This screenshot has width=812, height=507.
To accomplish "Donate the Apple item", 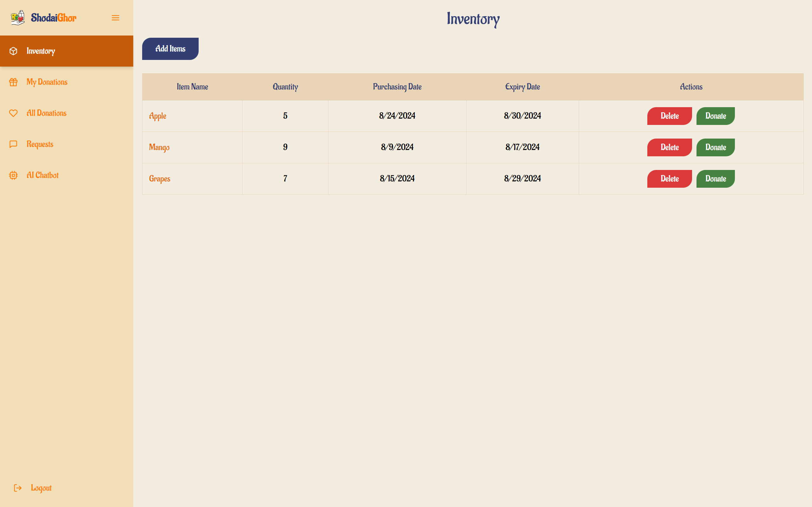I will pyautogui.click(x=715, y=116).
